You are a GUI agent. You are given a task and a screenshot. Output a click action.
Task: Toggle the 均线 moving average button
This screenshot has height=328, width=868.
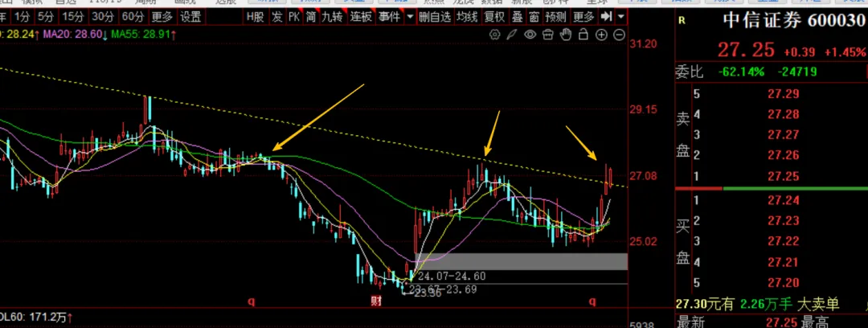tap(467, 17)
